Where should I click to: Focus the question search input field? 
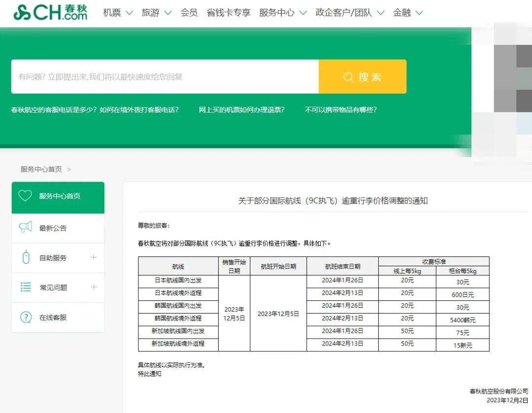165,77
